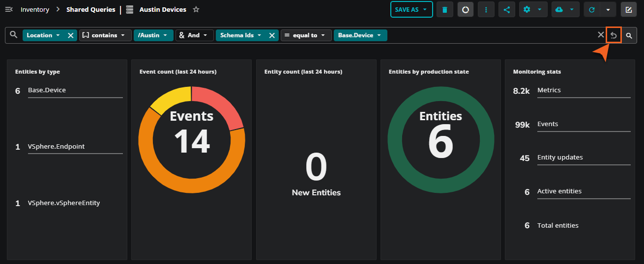644x264 pixels.
Task: Open the three-dot more options menu
Action: click(486, 10)
